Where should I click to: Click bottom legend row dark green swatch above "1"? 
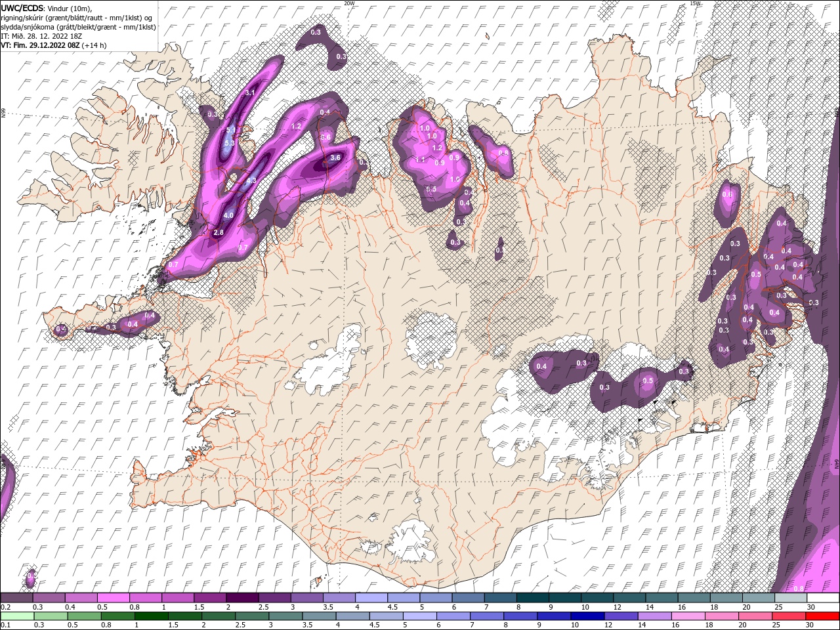[x=150, y=616]
